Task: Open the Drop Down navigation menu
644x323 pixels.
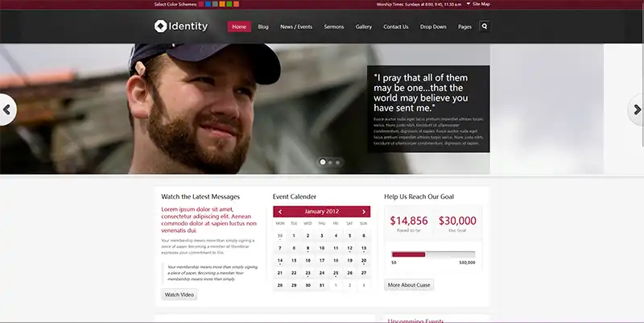Action: [433, 27]
